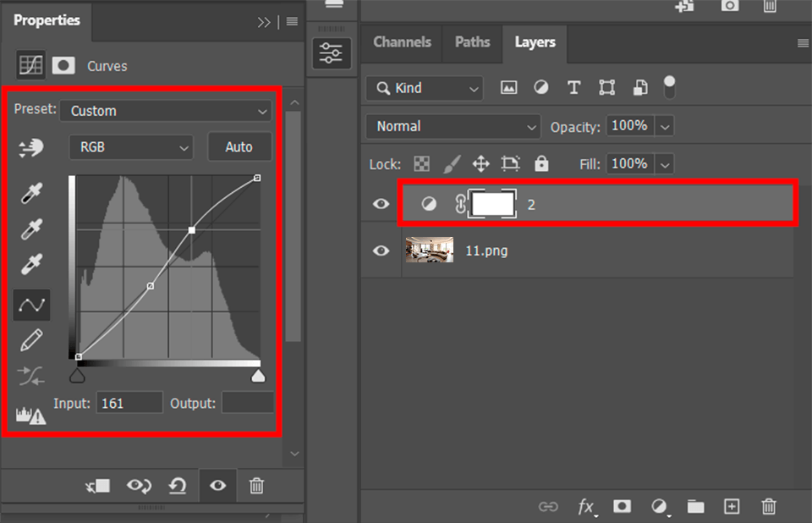Lock layer position move icon

click(x=481, y=164)
